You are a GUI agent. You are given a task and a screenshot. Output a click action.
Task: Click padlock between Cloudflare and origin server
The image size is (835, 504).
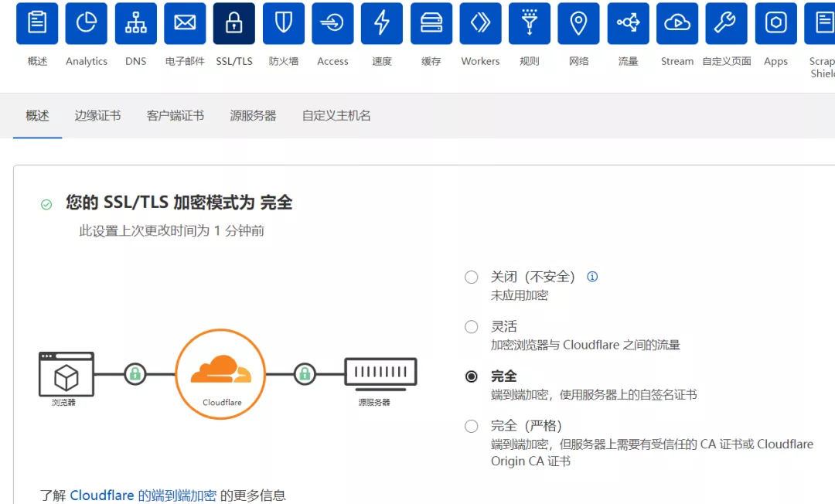point(305,374)
